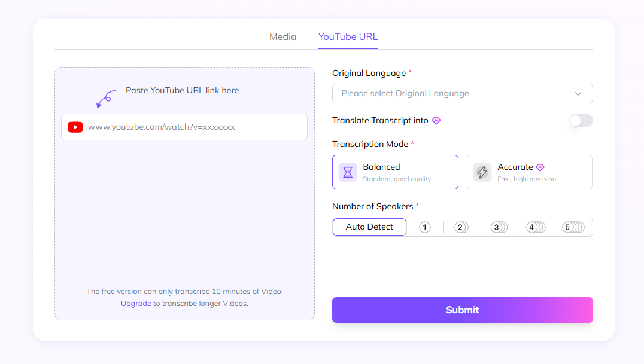Click the premium gem next to Translate Transcript
This screenshot has height=364, width=644.
pos(436,121)
